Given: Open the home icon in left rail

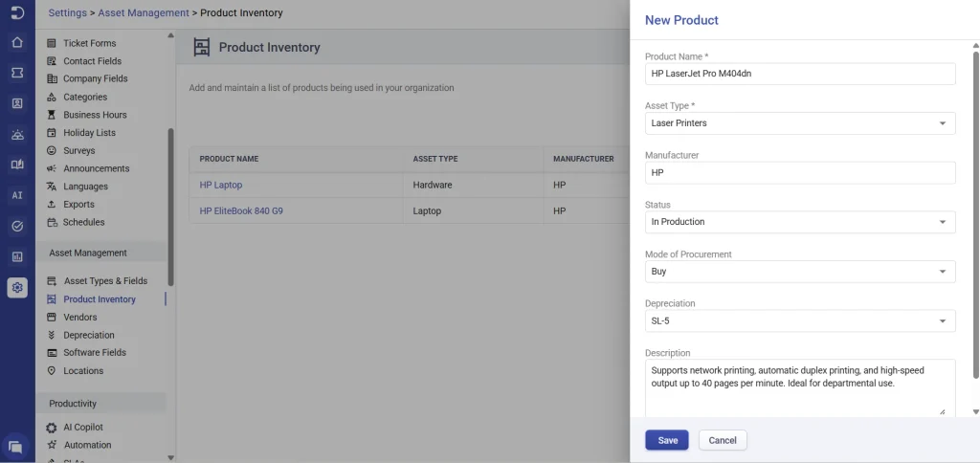Looking at the screenshot, I should pos(17,42).
